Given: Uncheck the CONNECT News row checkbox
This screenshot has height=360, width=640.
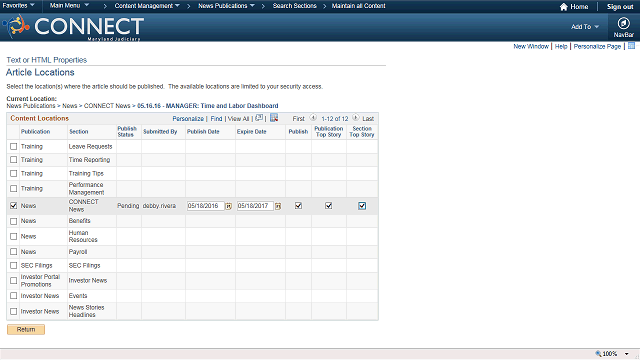Looking at the screenshot, I should (13, 206).
